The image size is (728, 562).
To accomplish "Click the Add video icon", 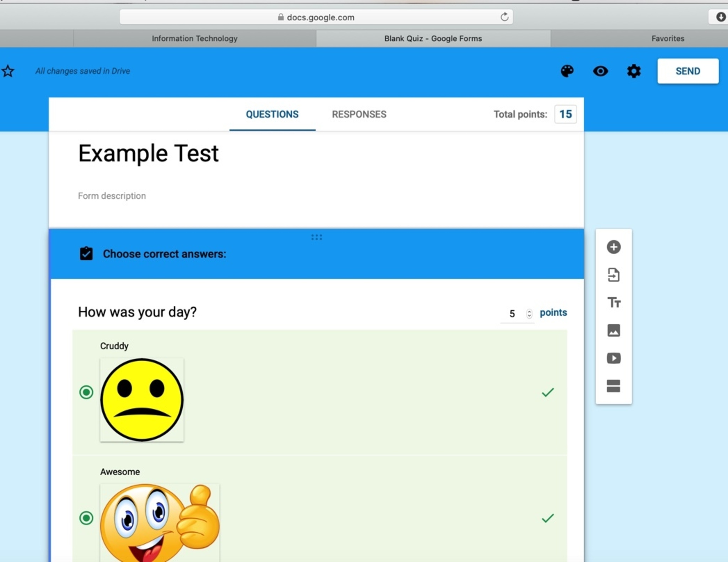I will [x=614, y=358].
